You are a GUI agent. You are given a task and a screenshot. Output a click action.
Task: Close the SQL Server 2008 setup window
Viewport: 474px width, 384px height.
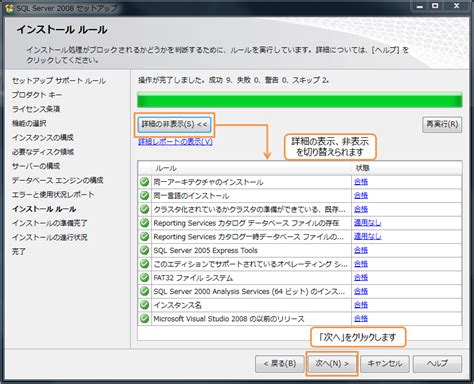pos(456,6)
